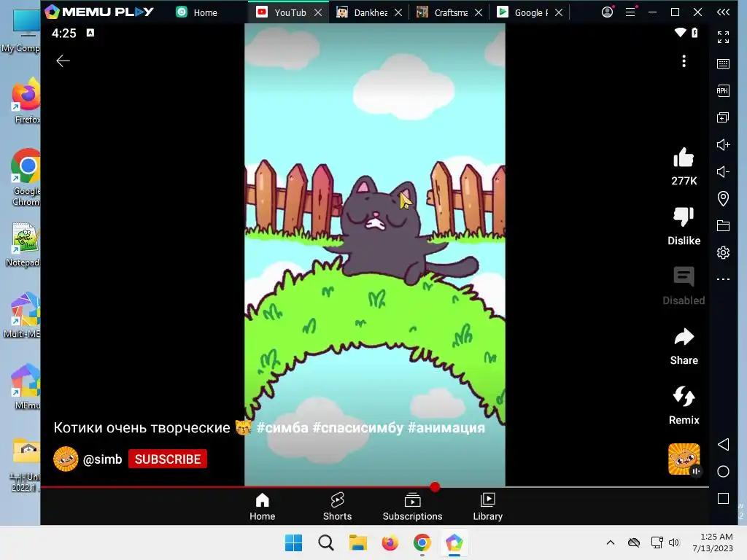Go to the YouTube Home tab
Image resolution: width=747 pixels, height=560 pixels.
(x=262, y=507)
